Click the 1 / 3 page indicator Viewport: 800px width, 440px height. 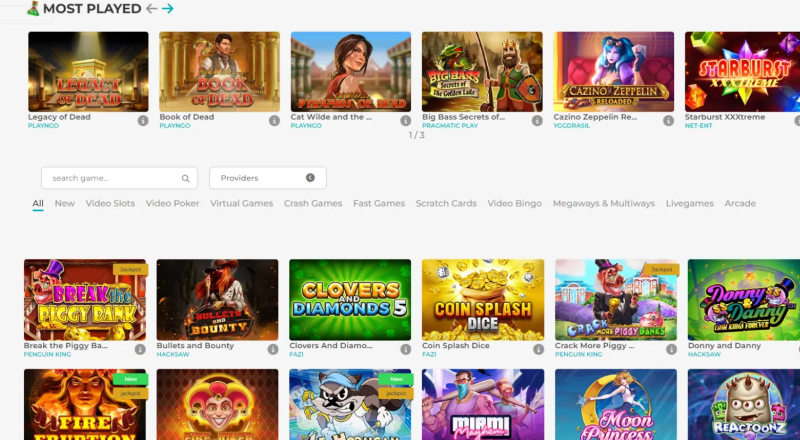pyautogui.click(x=416, y=135)
